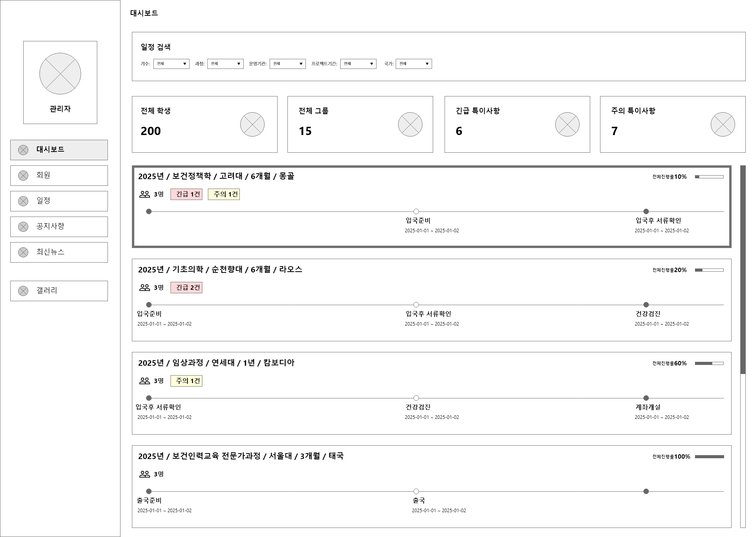Image resolution: width=756 pixels, height=537 pixels.
Task: Click the admin profile avatar placeholder
Action: [x=60, y=74]
